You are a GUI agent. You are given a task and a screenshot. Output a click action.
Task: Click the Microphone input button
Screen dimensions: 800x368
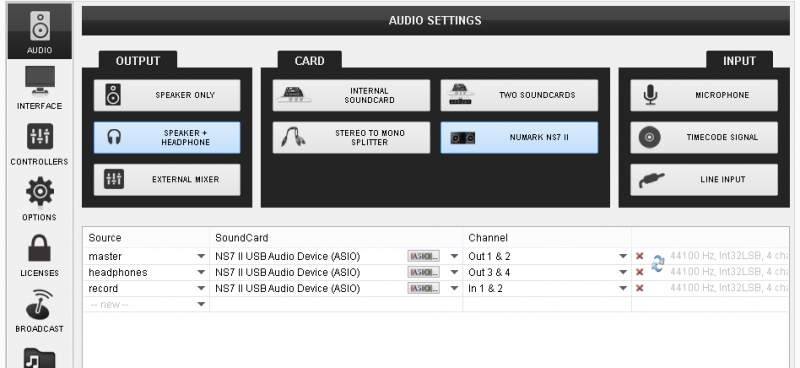pyautogui.click(x=704, y=95)
